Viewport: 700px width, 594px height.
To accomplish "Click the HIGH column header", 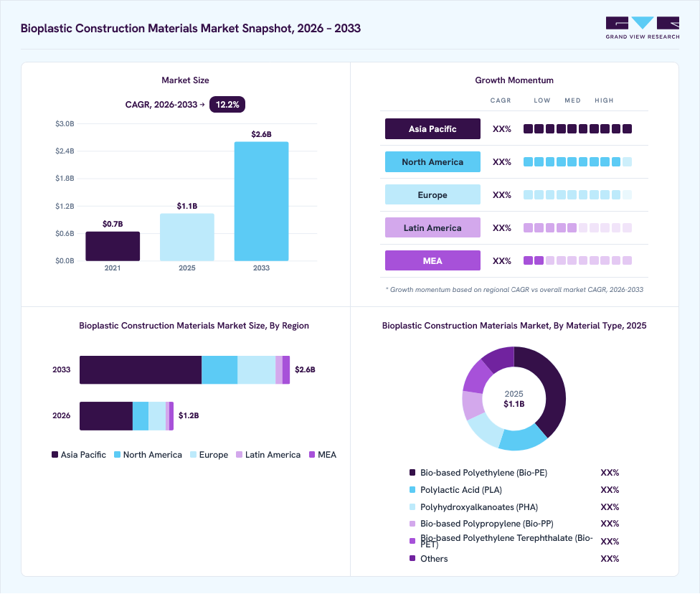I will click(x=604, y=100).
